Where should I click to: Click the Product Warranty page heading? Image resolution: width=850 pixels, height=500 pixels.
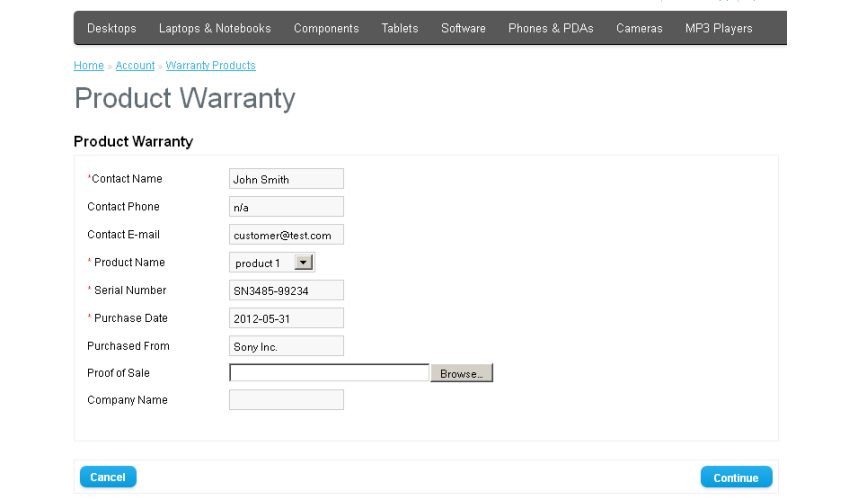(185, 98)
